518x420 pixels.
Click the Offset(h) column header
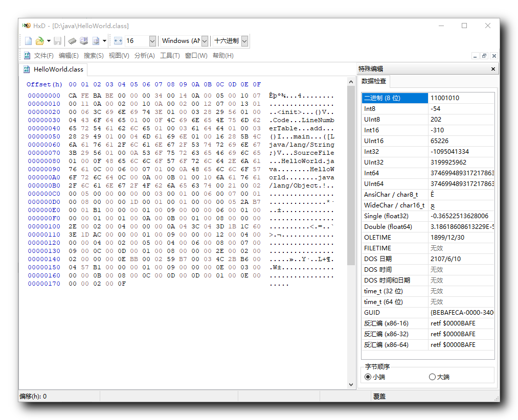pyautogui.click(x=44, y=84)
